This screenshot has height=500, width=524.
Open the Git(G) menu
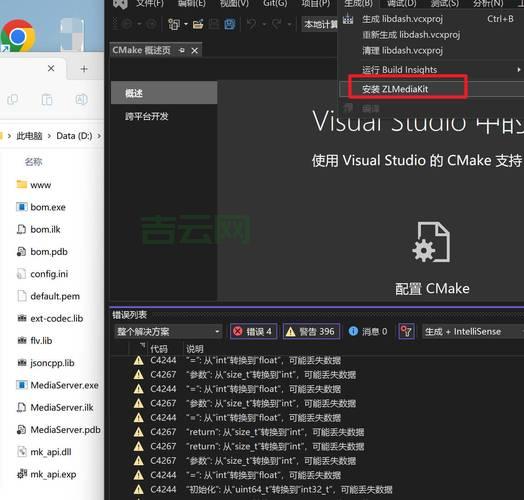pos(275,4)
